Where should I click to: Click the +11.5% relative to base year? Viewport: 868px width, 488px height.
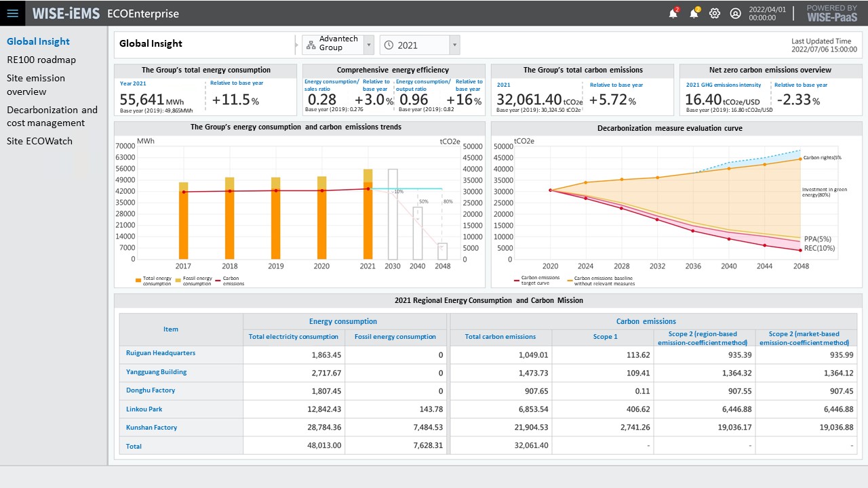point(235,100)
